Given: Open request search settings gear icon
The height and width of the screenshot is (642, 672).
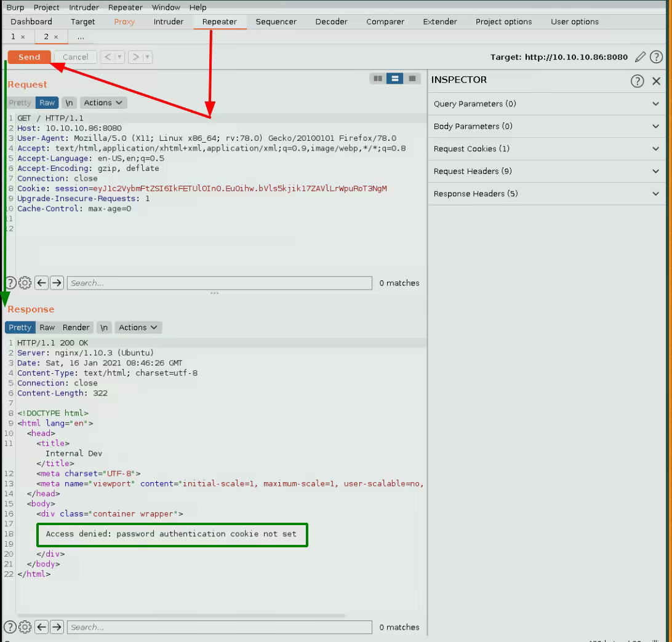Looking at the screenshot, I should 25,283.
